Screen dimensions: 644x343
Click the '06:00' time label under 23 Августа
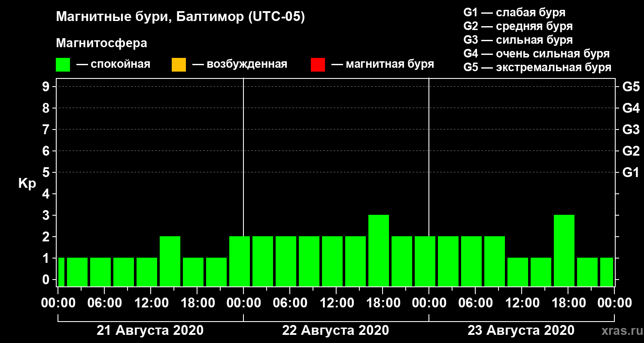(x=475, y=303)
